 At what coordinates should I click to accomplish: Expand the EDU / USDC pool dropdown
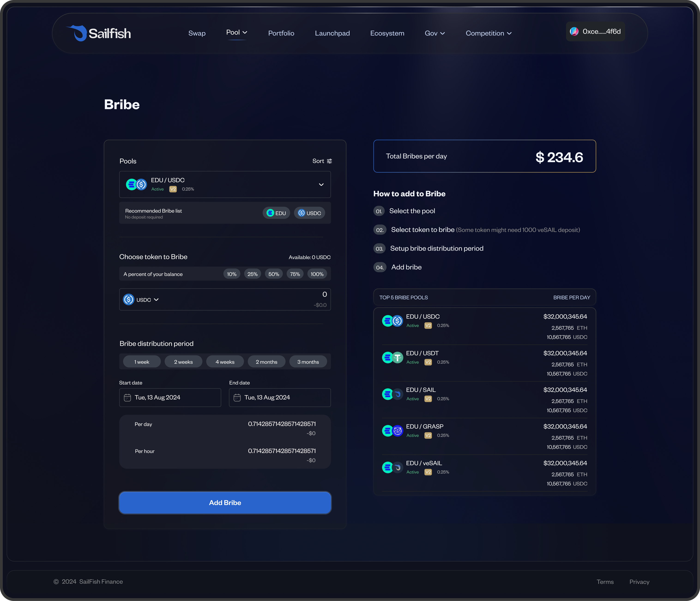pyautogui.click(x=321, y=185)
